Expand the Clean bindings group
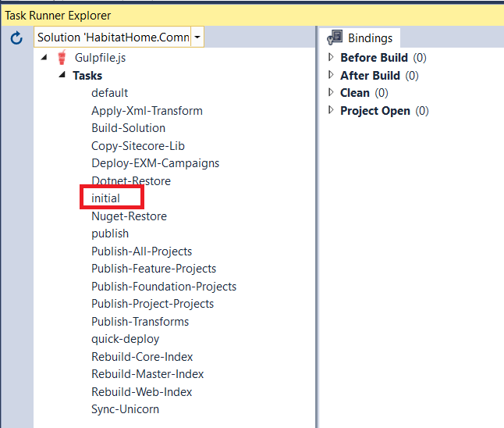Viewport: 504px width, 428px height. pos(331,93)
